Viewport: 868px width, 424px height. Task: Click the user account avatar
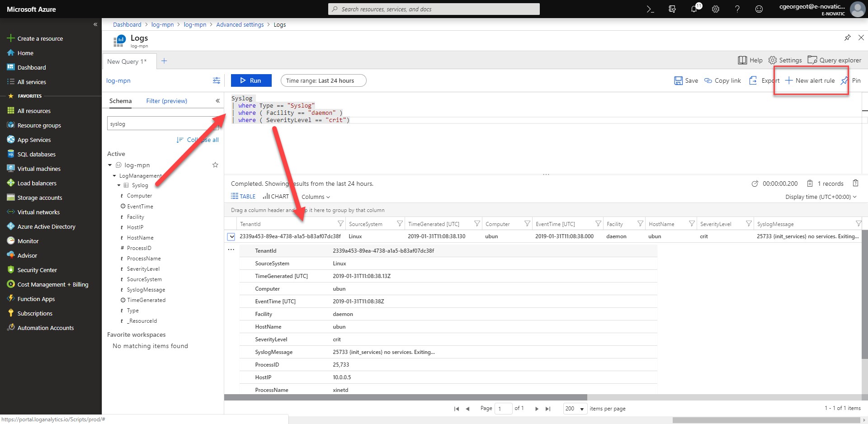(858, 9)
